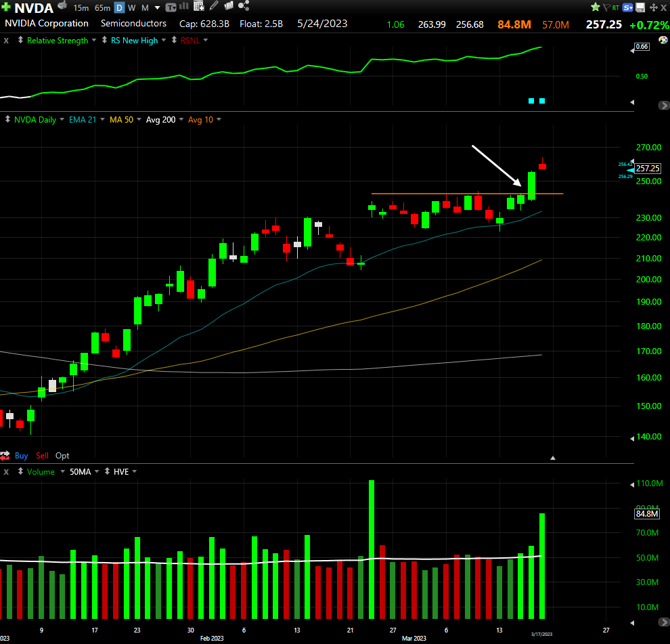The height and width of the screenshot is (644, 670).
Task: Open the add-indicator table icon
Action: coord(199,5)
